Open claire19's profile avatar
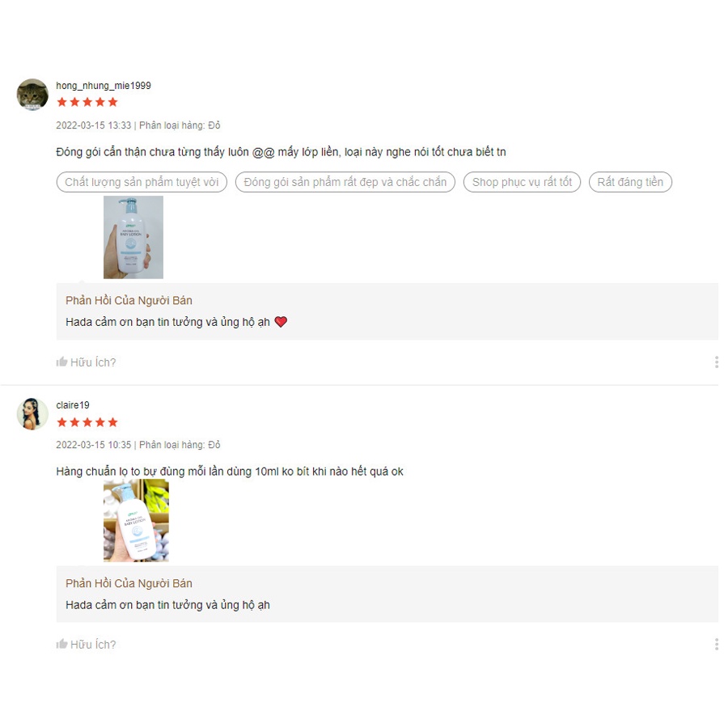728x728 pixels. 32,413
